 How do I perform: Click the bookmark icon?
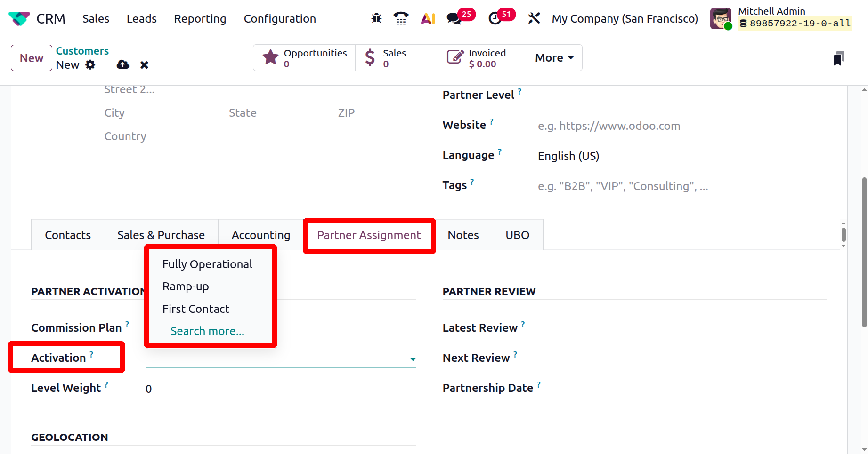click(838, 58)
